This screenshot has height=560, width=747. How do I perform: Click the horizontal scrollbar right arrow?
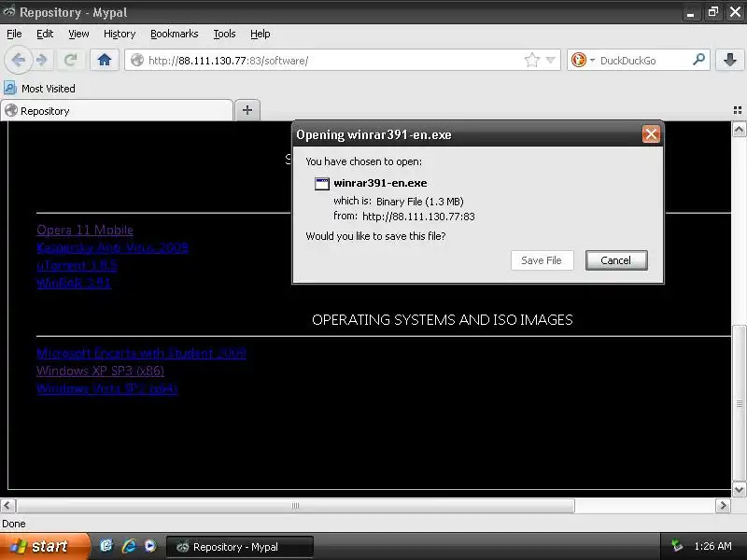(x=723, y=505)
